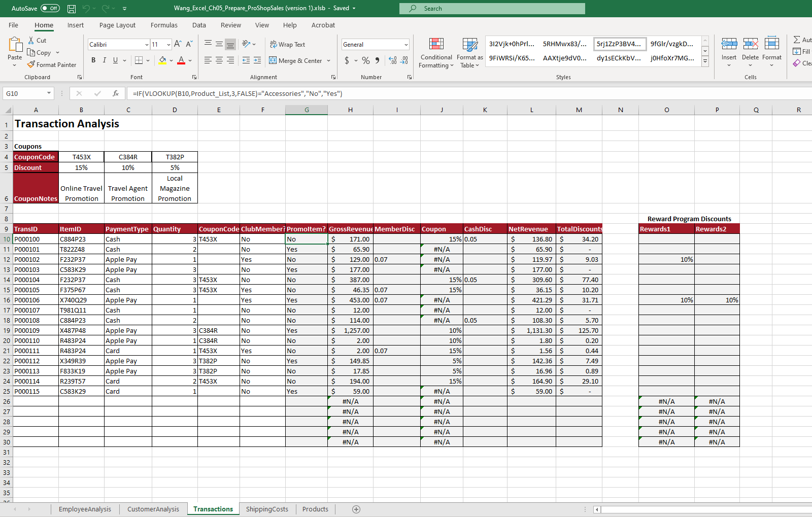The height and width of the screenshot is (517, 812).
Task: Click the Insert cells icon
Action: point(729,44)
